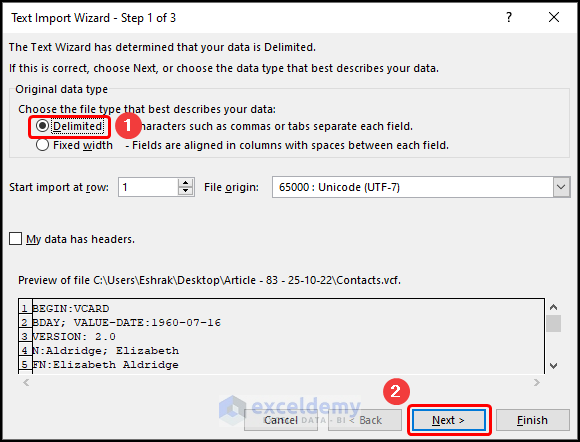Increase start import row with up arrow
Image resolution: width=580 pixels, height=442 pixels.
click(x=185, y=183)
